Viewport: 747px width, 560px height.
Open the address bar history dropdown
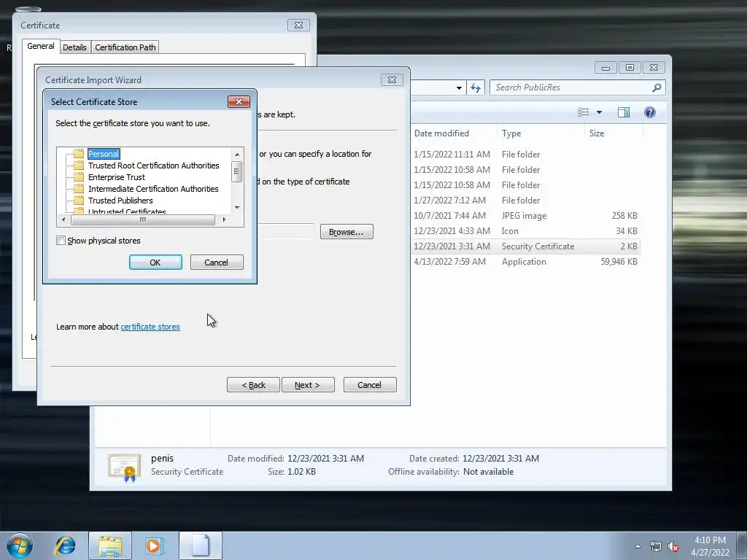pyautogui.click(x=459, y=87)
